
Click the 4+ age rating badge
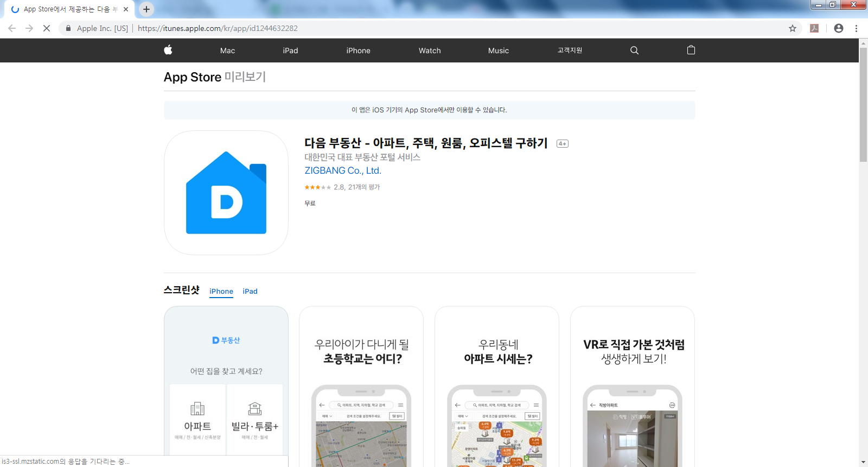click(x=563, y=144)
